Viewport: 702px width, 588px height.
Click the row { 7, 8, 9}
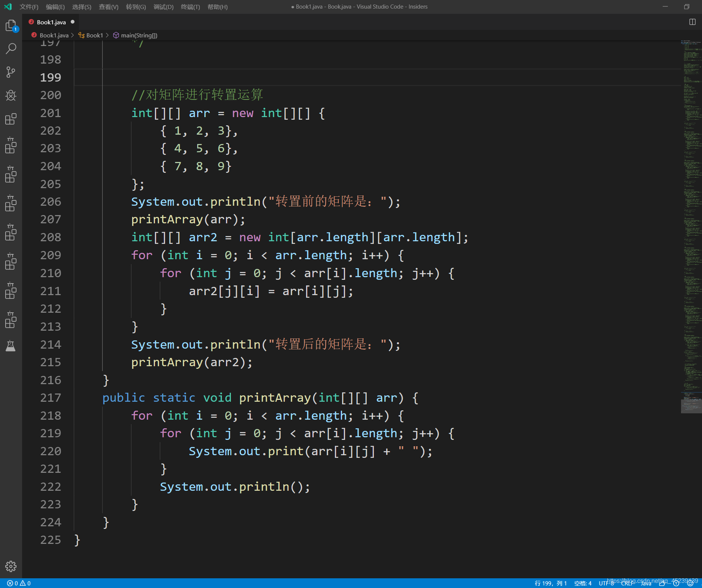(196, 166)
